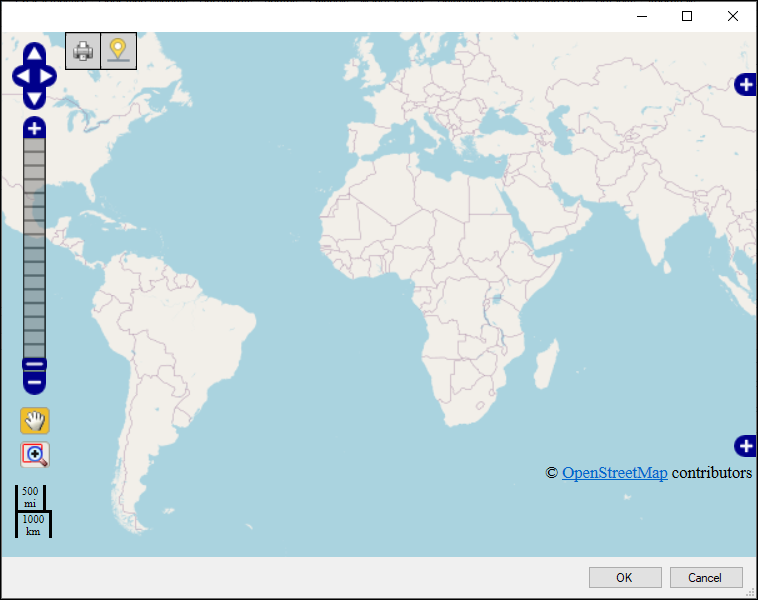The height and width of the screenshot is (600, 758).
Task: Click on Madagascar island on the map
Action: pos(546,365)
